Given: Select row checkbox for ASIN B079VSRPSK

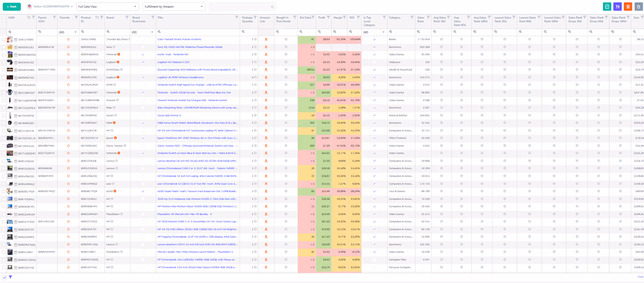Looking at the screenshot, I should [4, 115].
